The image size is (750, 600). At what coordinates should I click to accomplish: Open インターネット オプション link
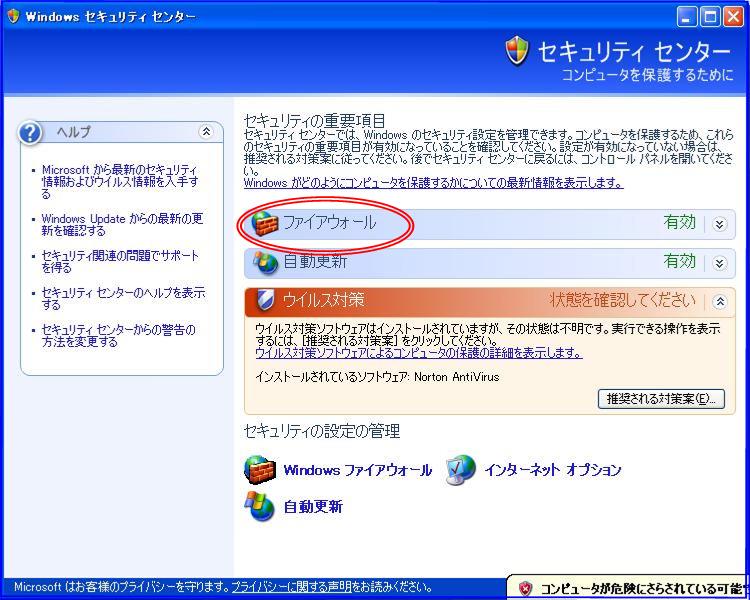pyautogui.click(x=553, y=470)
